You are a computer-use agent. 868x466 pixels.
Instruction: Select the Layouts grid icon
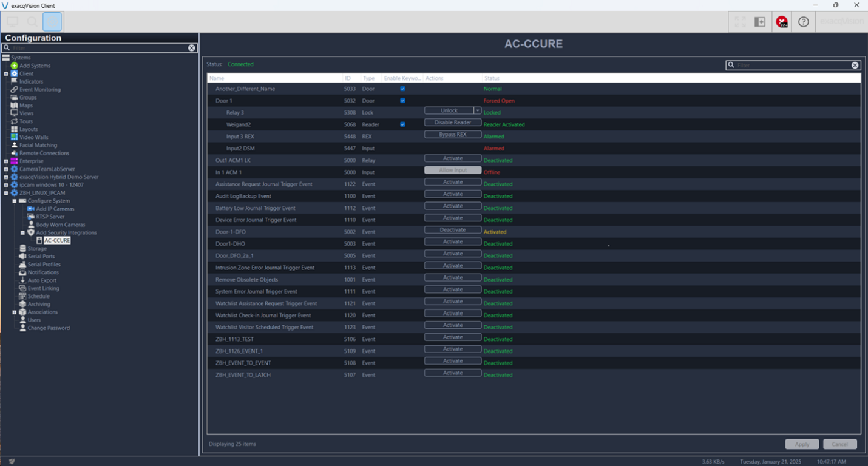(x=15, y=129)
